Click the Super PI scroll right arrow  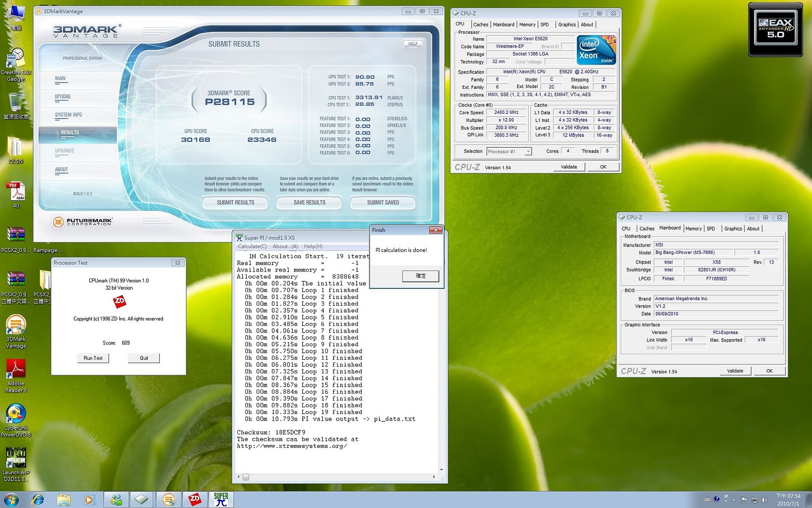click(x=434, y=477)
